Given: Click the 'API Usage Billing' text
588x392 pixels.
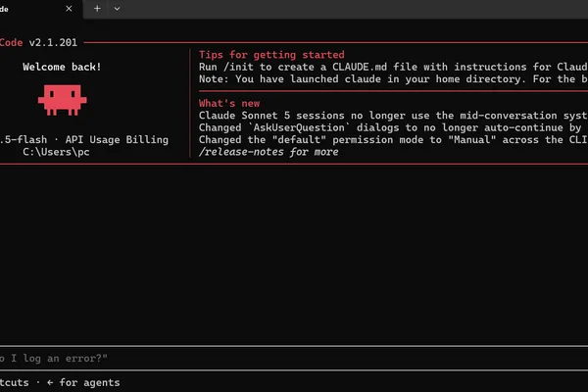Looking at the screenshot, I should pos(117,139).
